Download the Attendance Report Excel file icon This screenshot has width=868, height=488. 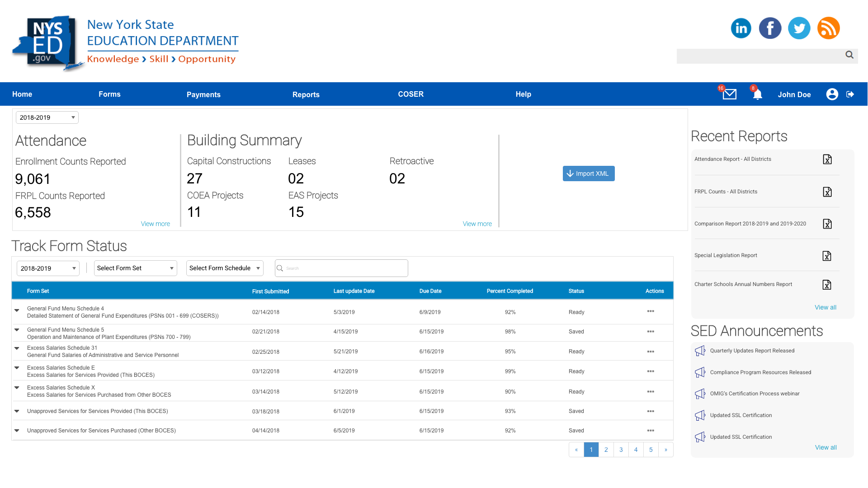click(x=827, y=160)
